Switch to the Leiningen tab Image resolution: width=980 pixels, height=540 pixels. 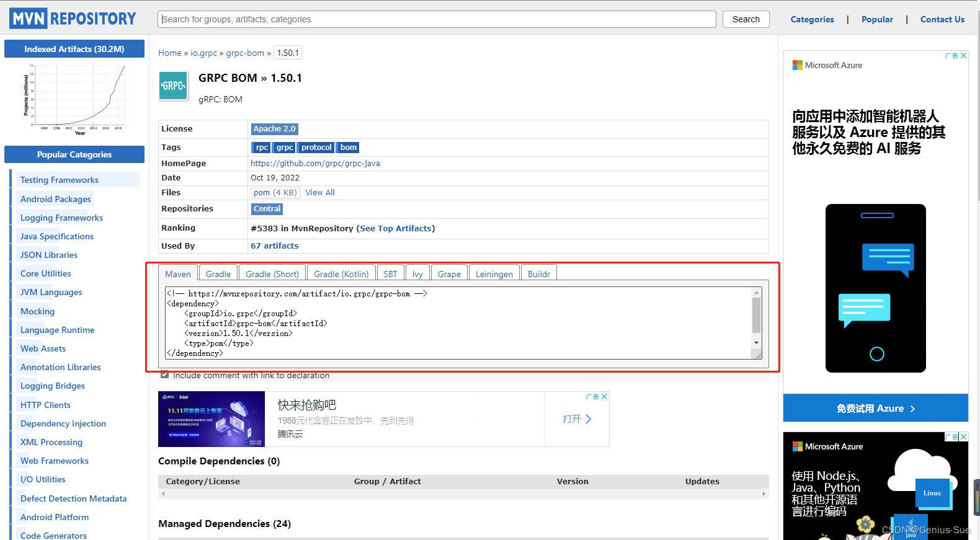[494, 274]
